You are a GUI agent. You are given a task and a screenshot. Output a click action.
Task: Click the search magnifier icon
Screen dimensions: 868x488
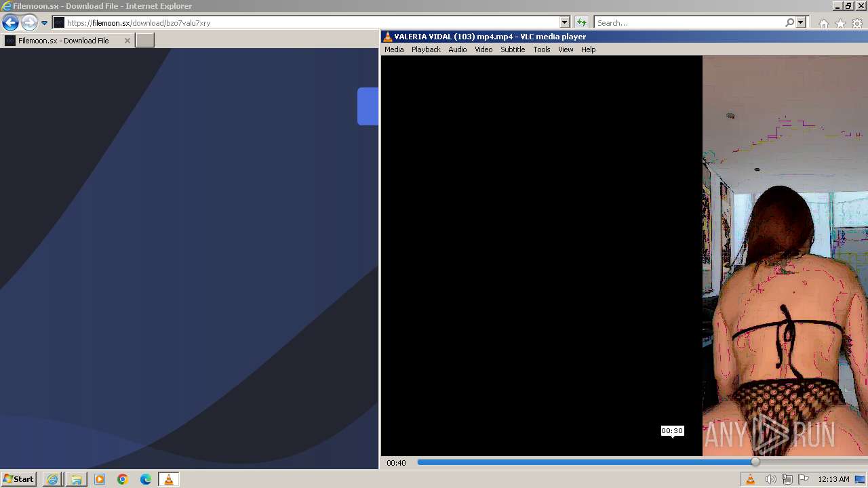[x=789, y=22]
